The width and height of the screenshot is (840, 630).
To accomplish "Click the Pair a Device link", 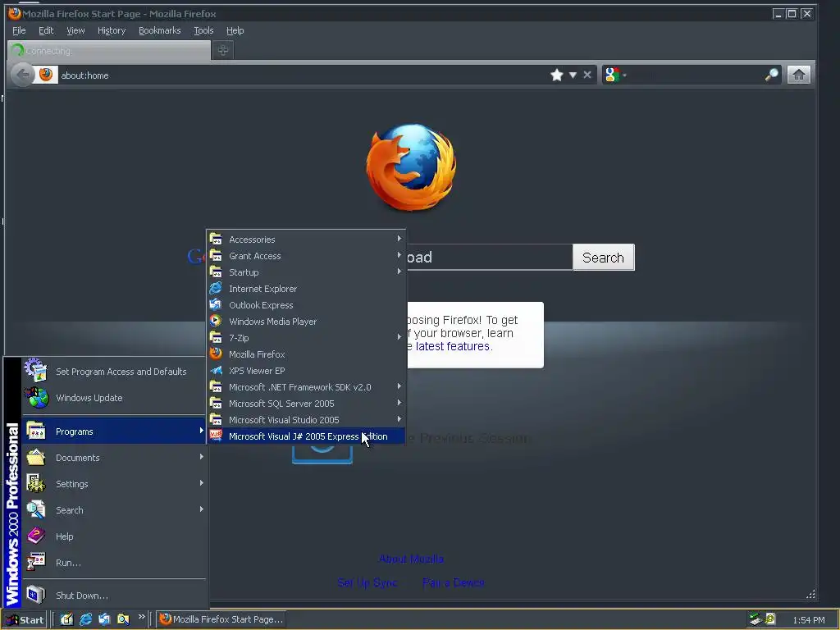I will pos(453,582).
